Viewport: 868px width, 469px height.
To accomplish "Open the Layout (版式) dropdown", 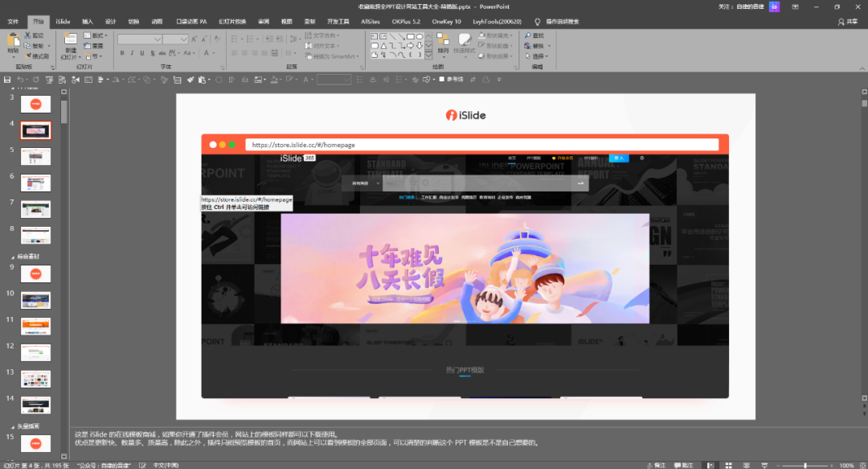I will pos(95,35).
